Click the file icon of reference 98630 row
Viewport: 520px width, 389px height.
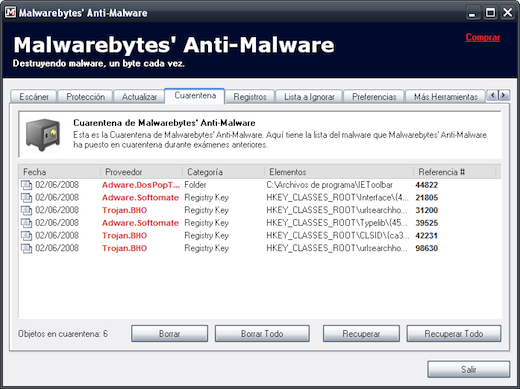tap(26, 248)
